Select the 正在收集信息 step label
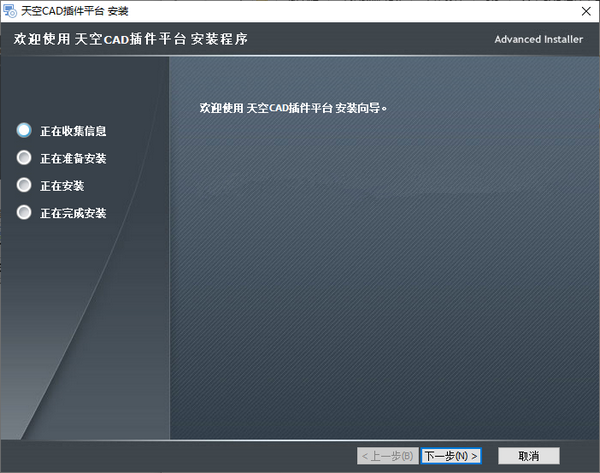Screen dimensions: 600x473 73,131
